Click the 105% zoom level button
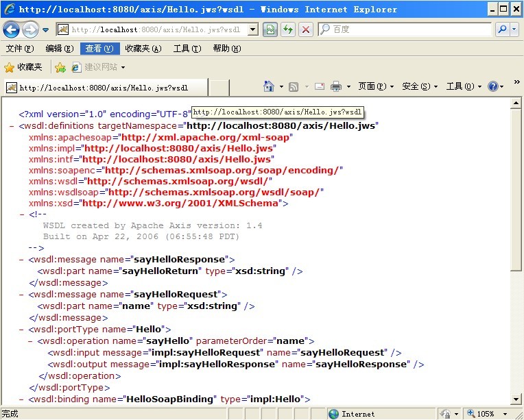Viewport: 524px width, 420px height. (x=481, y=414)
